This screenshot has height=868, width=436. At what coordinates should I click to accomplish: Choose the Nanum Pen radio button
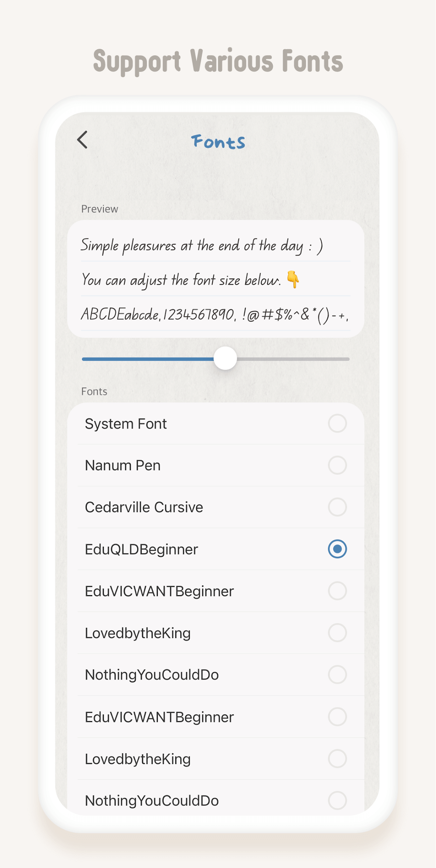click(x=337, y=465)
